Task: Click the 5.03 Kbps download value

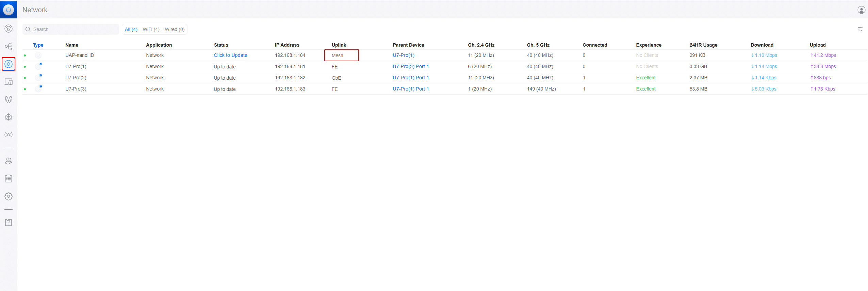Action: 764,89
